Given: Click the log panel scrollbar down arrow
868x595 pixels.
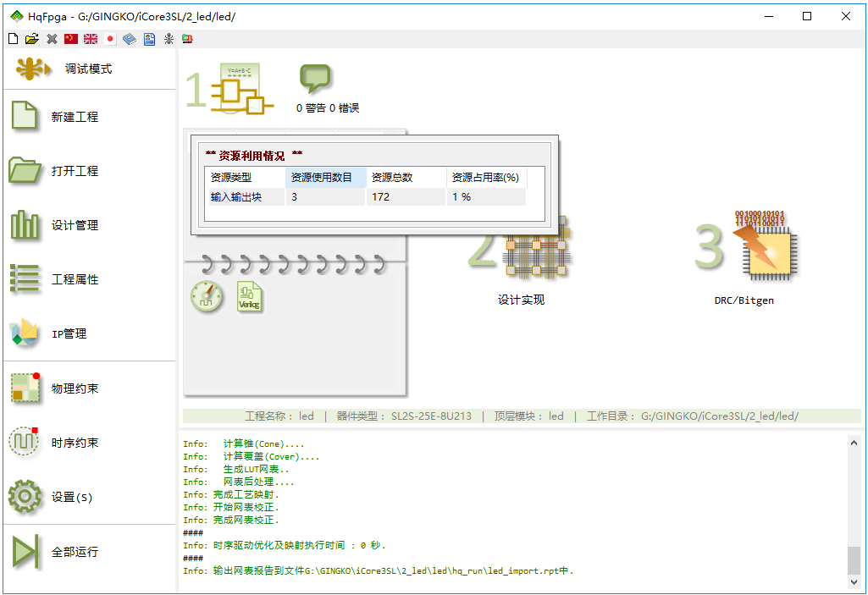Looking at the screenshot, I should [x=854, y=582].
